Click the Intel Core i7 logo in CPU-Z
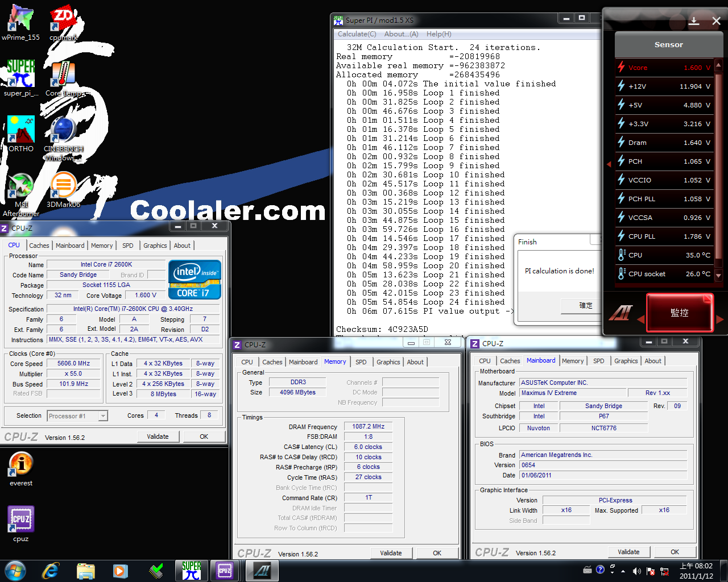The image size is (728, 582). coord(195,279)
